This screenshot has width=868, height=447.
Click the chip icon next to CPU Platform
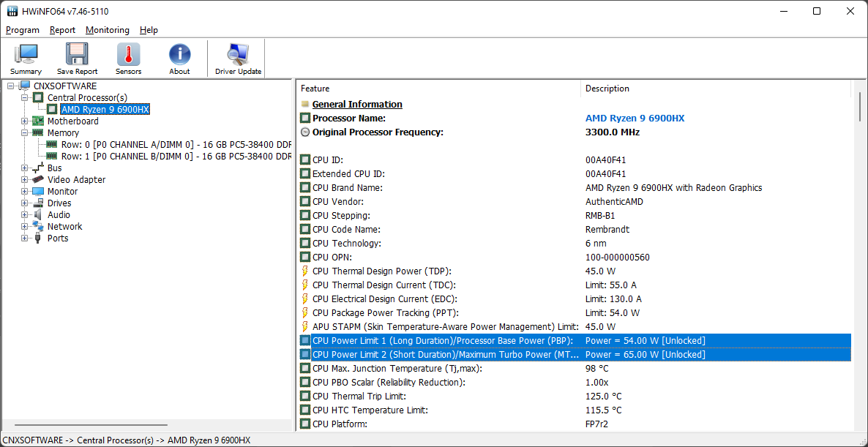click(x=305, y=424)
